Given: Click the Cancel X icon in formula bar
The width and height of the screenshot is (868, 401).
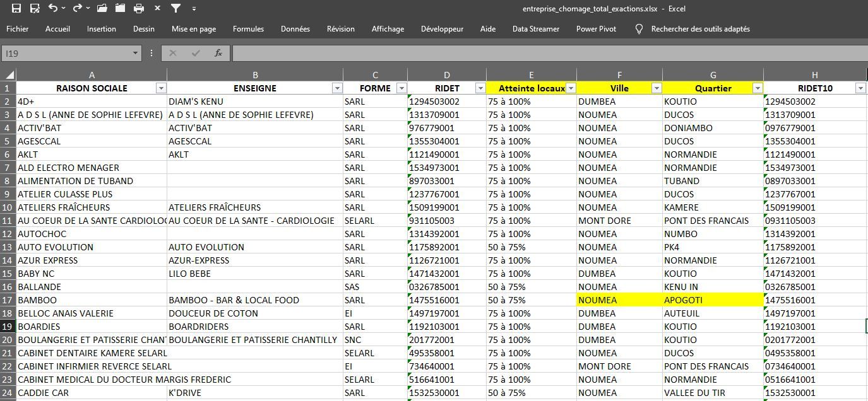Looking at the screenshot, I should pos(173,54).
